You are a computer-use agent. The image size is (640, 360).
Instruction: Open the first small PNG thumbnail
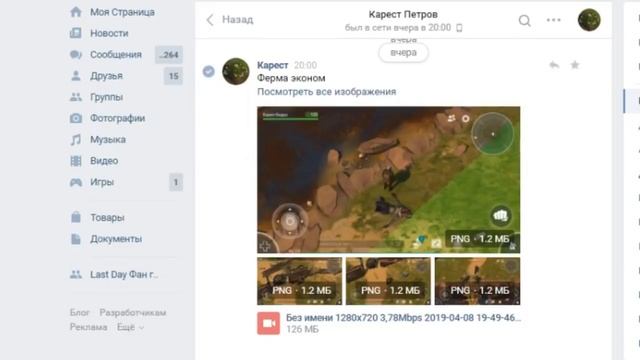[x=300, y=281]
